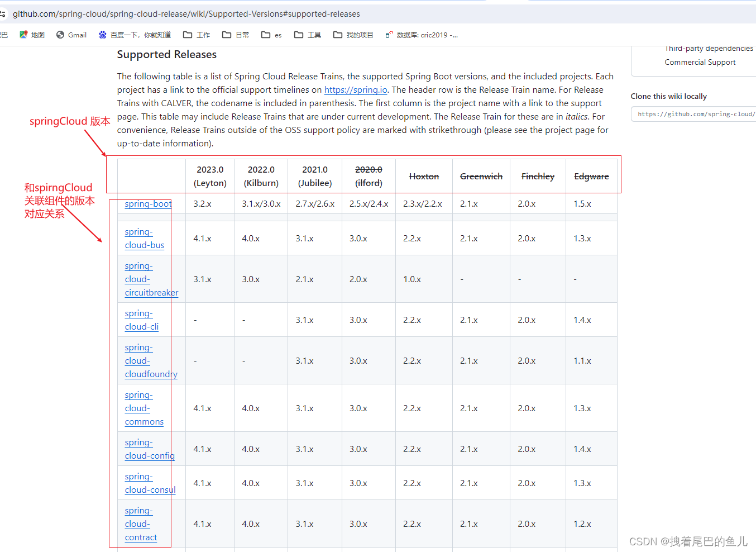
Task: Open the spring-cloud-circuitbreaker link
Action: (151, 279)
